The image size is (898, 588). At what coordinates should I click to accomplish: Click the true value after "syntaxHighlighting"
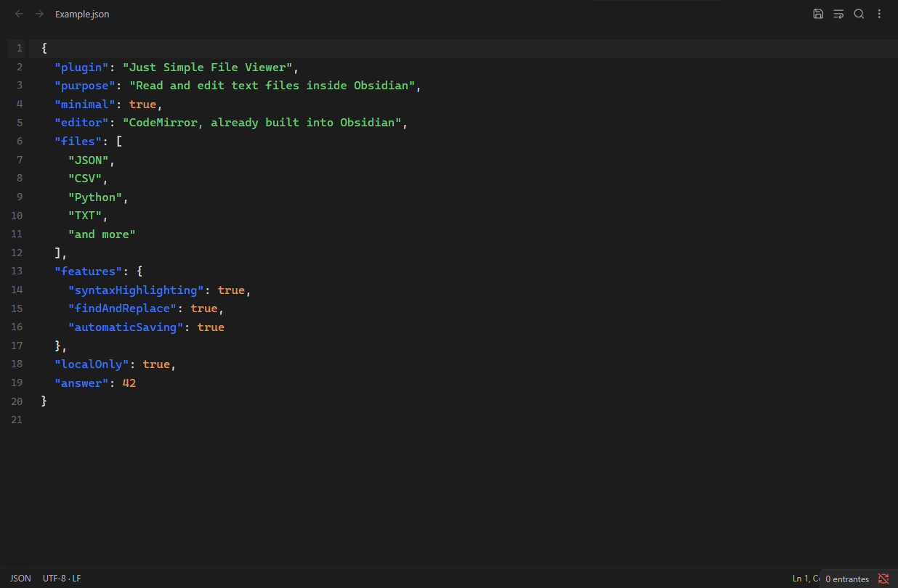pos(232,290)
